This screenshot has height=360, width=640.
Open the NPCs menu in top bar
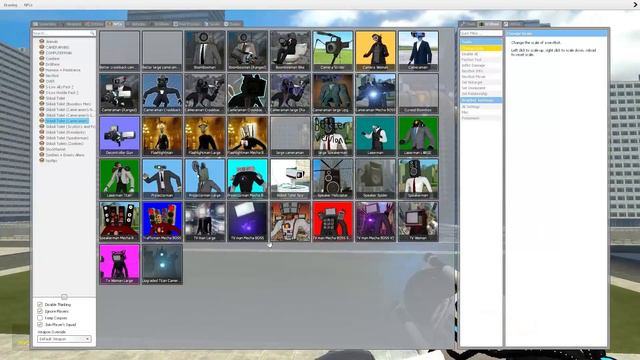[28, 5]
